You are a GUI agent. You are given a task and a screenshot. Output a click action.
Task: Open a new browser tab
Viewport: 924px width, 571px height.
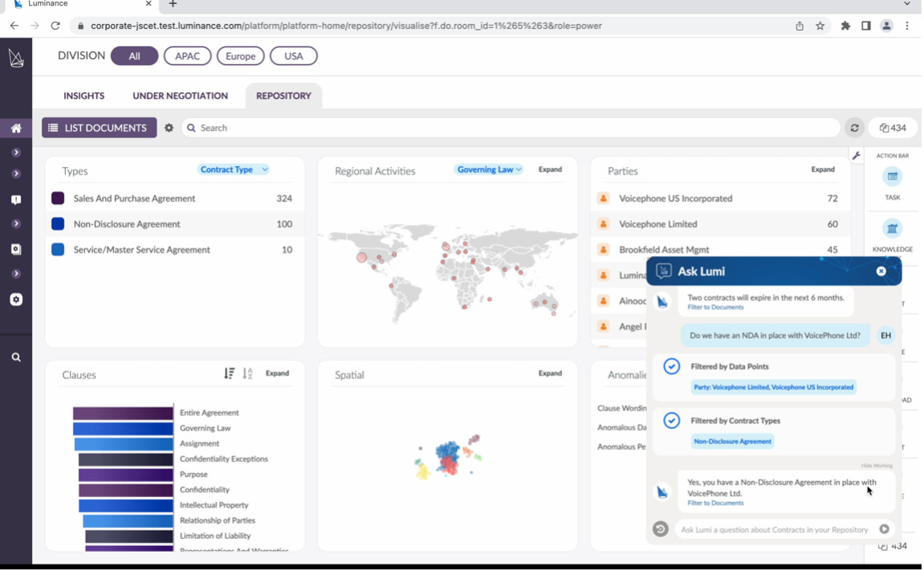(173, 4)
